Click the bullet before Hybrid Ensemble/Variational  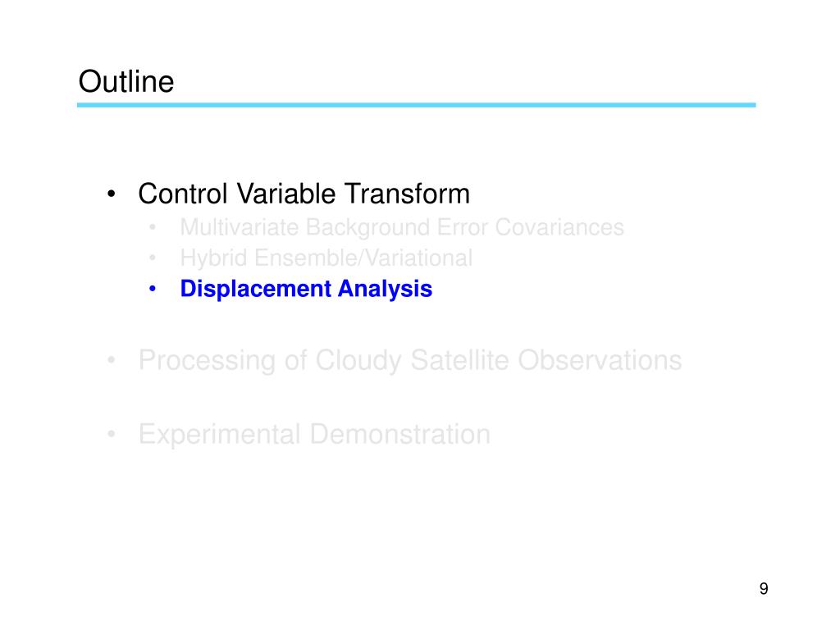[153, 258]
